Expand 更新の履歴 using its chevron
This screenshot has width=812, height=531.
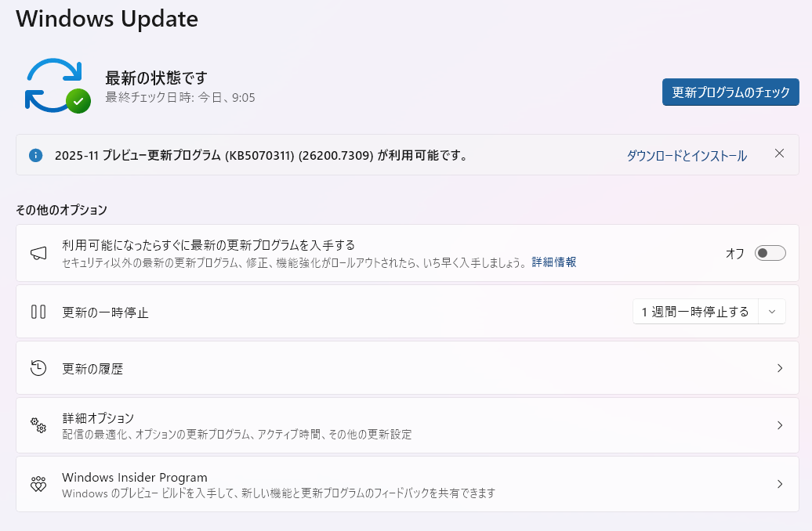pyautogui.click(x=779, y=368)
